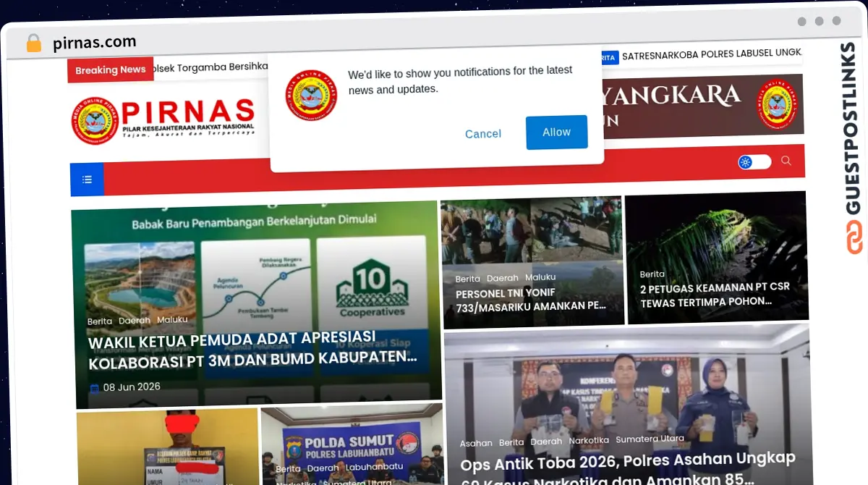
Task: Toggle the dark mode switch
Action: pyautogui.click(x=754, y=162)
